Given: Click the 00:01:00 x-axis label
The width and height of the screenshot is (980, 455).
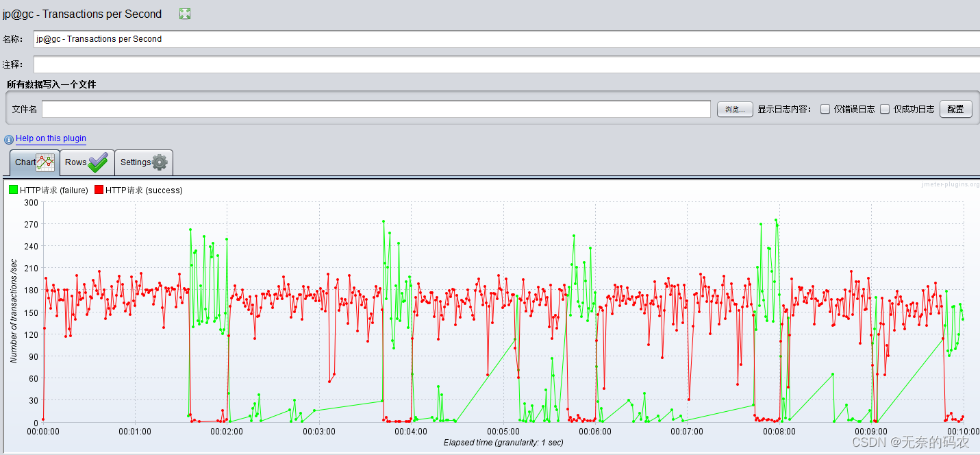Looking at the screenshot, I should point(135,432).
